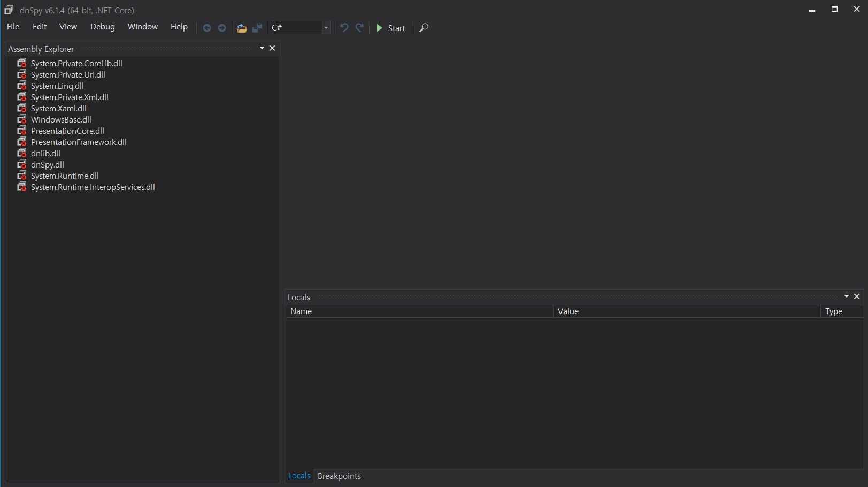Open the Locals panel options dropdown
Viewport: 868px width, 487px height.
[847, 296]
